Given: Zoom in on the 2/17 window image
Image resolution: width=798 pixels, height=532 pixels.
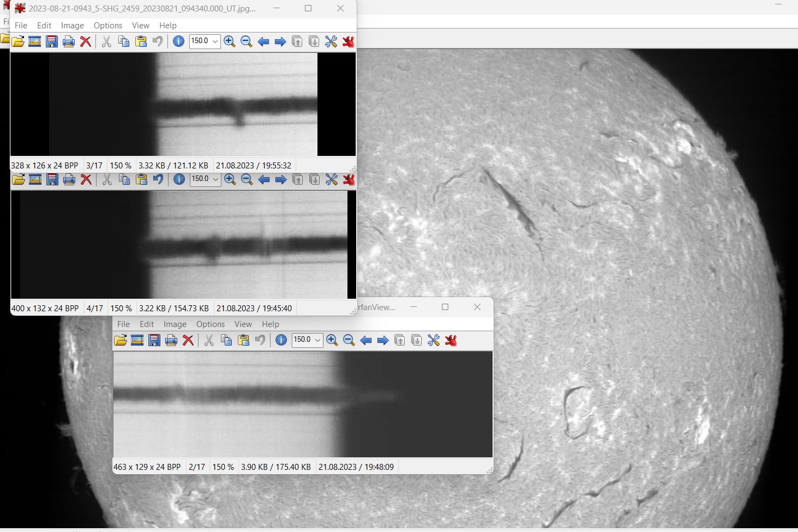Looking at the screenshot, I should coord(332,341).
